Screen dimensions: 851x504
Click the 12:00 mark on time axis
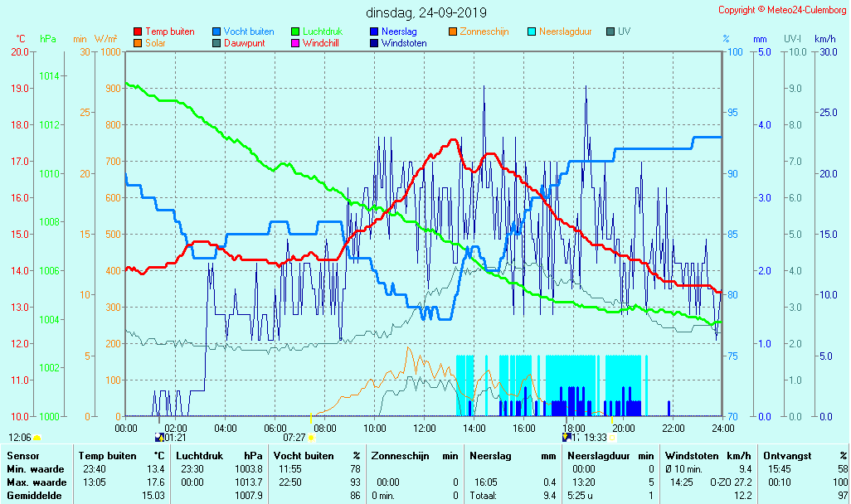(425, 428)
